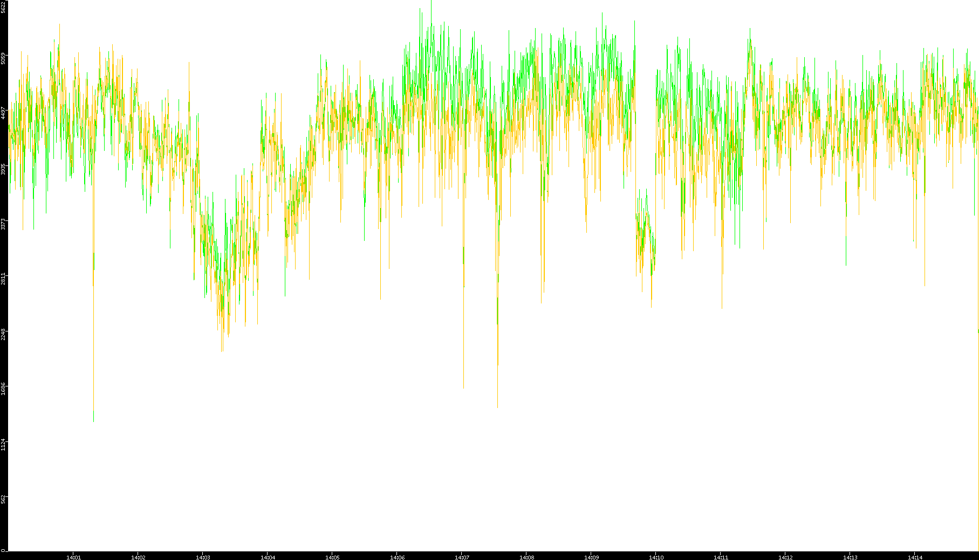
Task: Click the 14:10 time axis label
Action: click(x=656, y=557)
